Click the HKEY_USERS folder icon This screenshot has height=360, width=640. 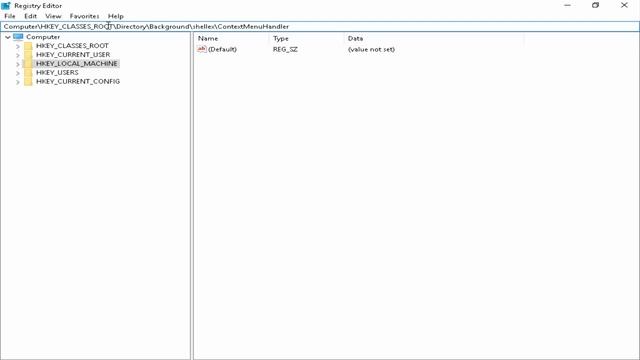tap(28, 73)
